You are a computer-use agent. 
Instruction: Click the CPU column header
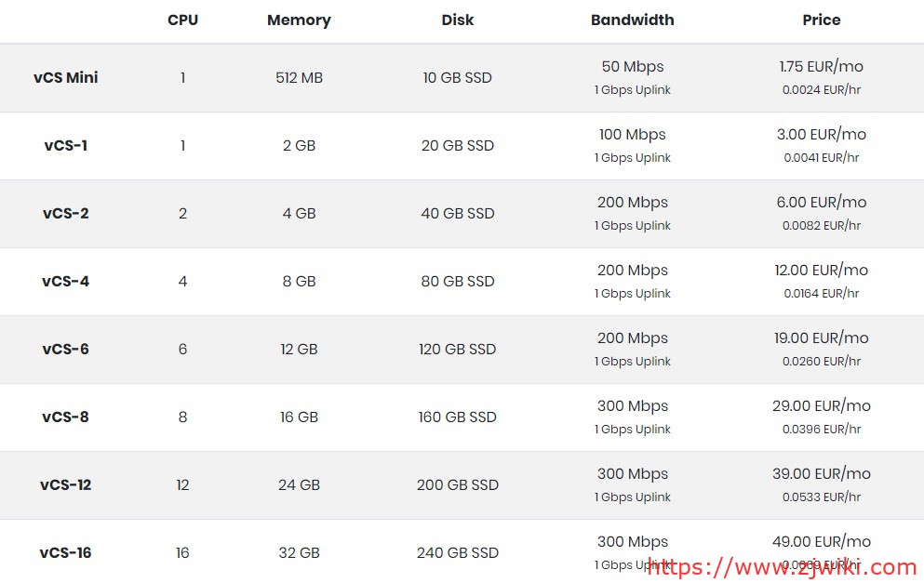click(182, 20)
